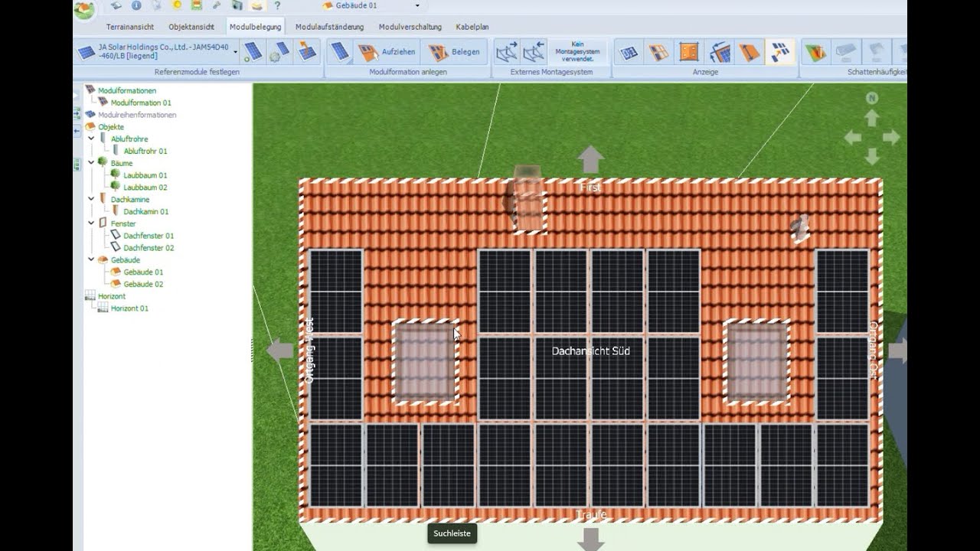The width and height of the screenshot is (980, 551).
Task: Select the Horizont tree node
Action: pyautogui.click(x=112, y=296)
